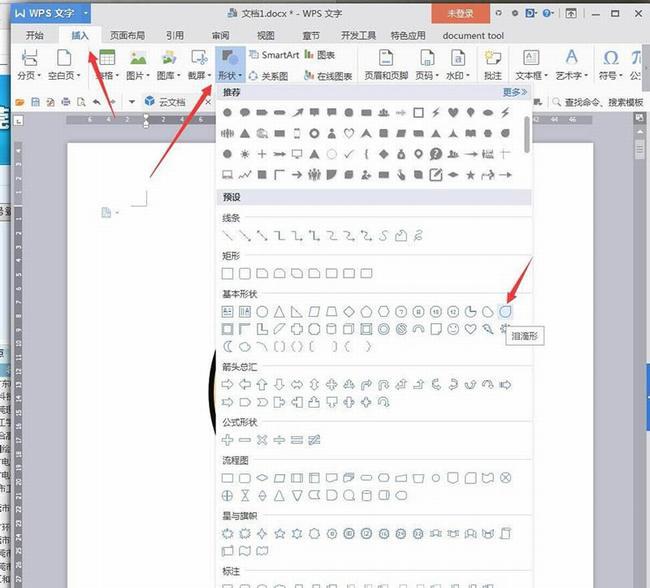Click the 未登录 sign-in button

[x=461, y=13]
